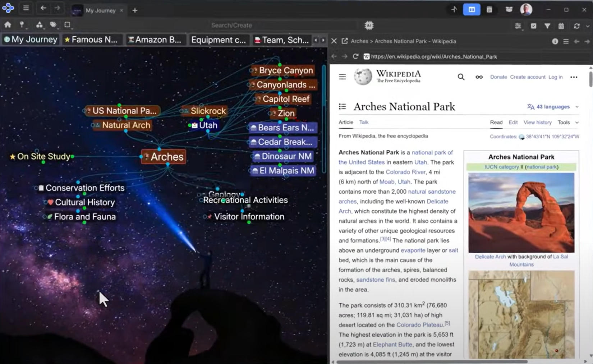Click the Create account link

coord(528,77)
